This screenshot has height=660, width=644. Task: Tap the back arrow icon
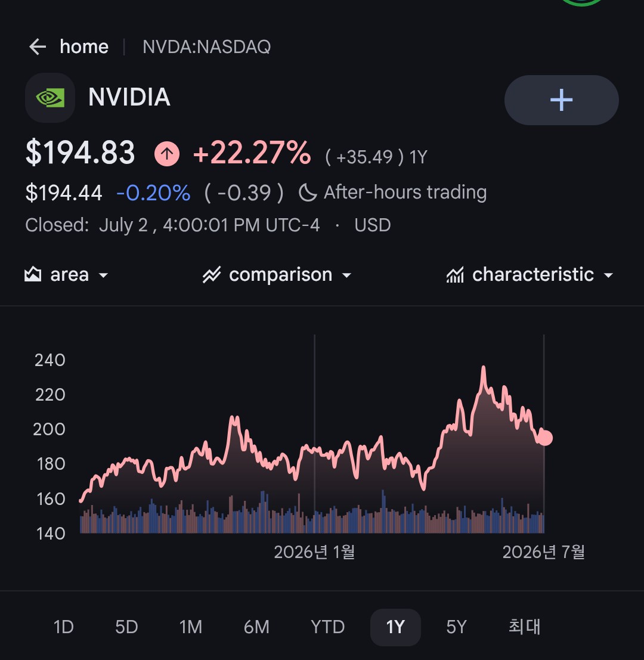tap(38, 47)
